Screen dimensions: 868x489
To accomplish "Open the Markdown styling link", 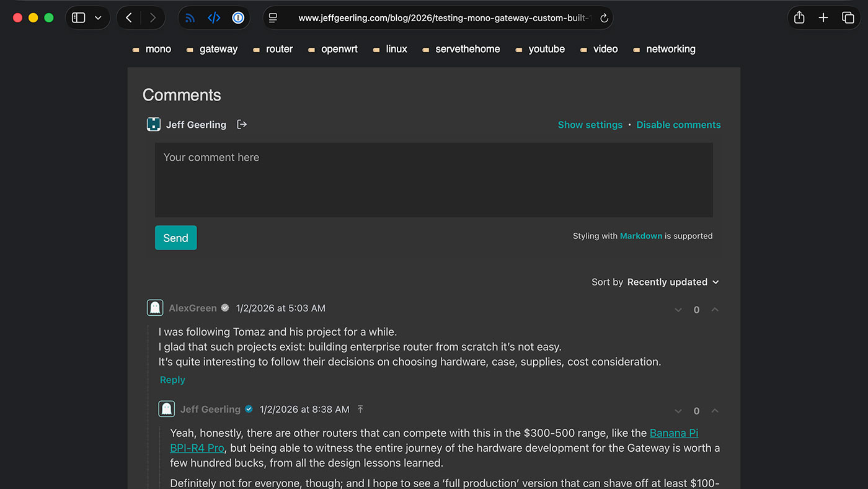I will click(x=641, y=236).
